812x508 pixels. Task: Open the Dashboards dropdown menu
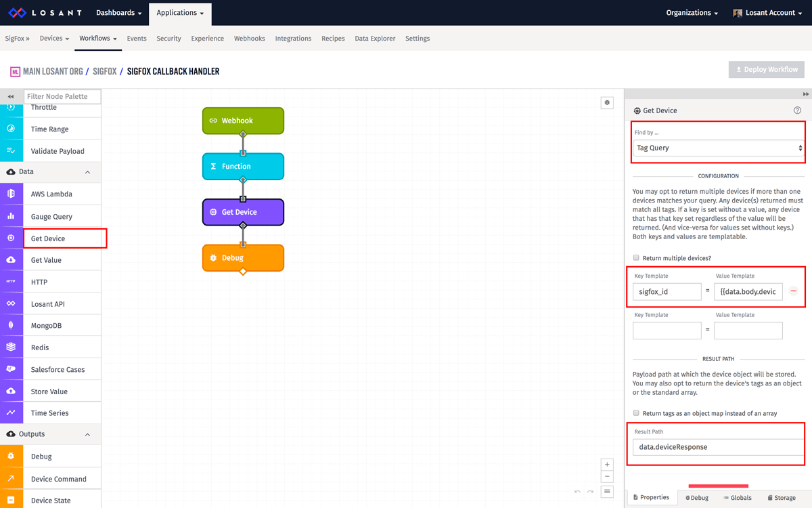119,13
